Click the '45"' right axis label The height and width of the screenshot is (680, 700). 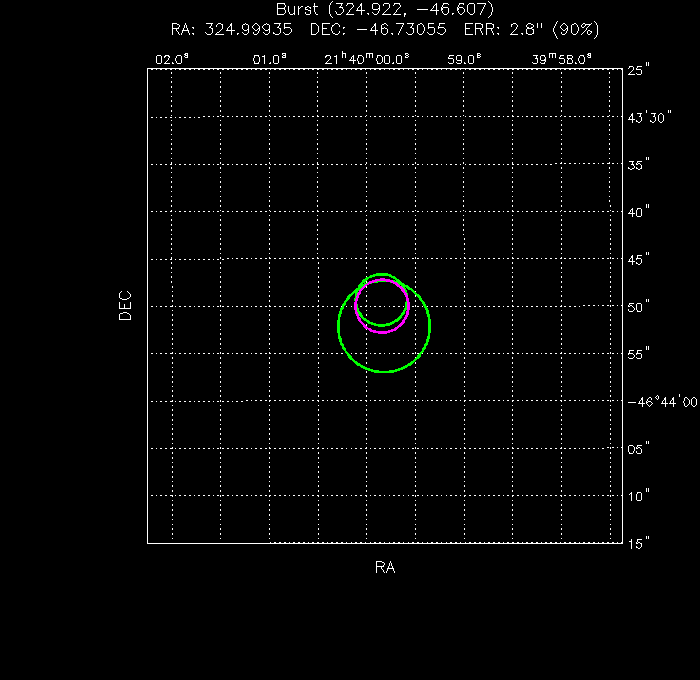click(638, 260)
